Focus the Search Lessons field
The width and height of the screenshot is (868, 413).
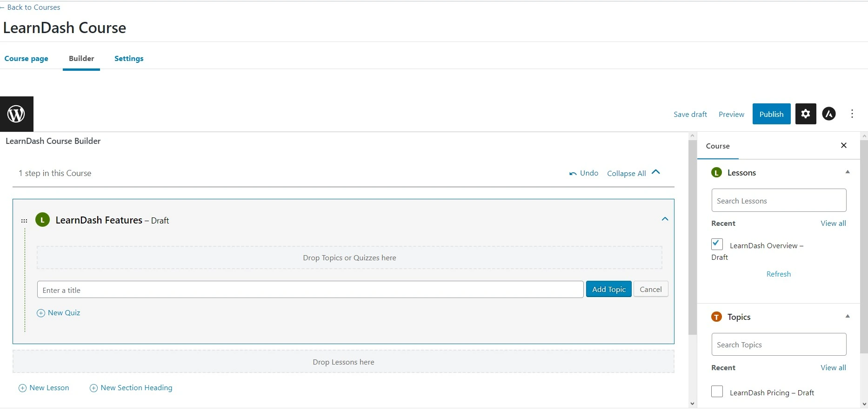point(779,201)
